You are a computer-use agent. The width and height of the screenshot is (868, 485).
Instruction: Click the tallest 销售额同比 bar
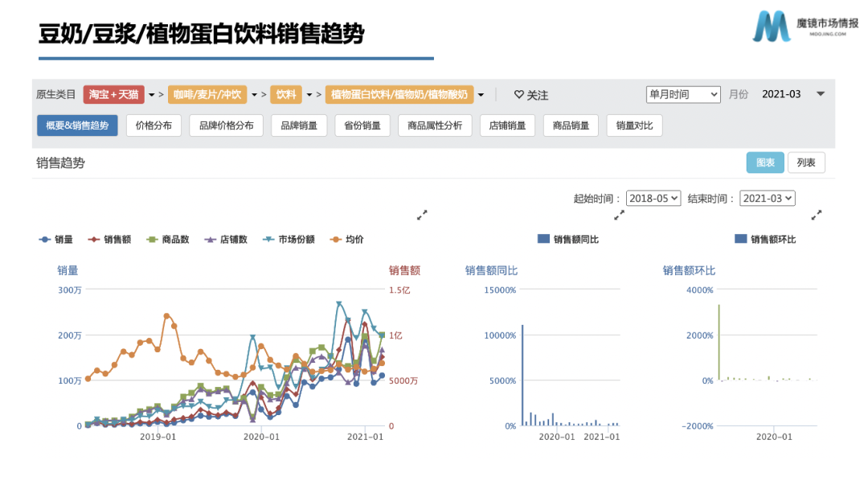click(x=522, y=376)
